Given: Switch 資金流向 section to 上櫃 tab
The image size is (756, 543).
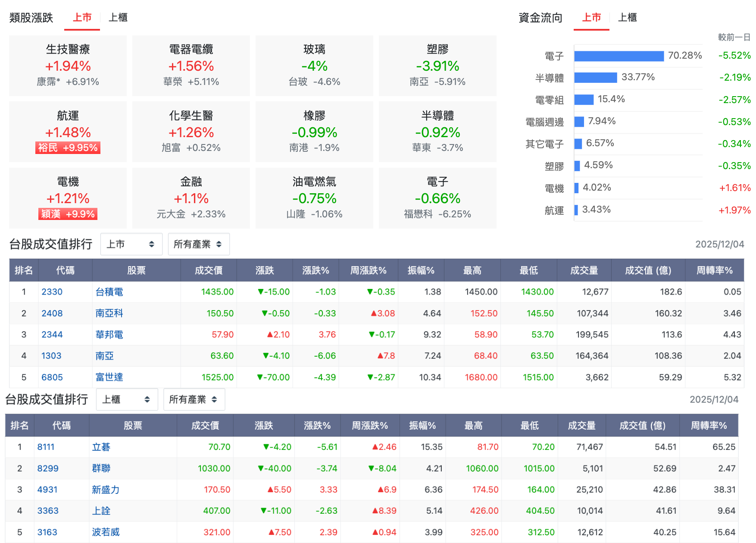Looking at the screenshot, I should (x=628, y=18).
